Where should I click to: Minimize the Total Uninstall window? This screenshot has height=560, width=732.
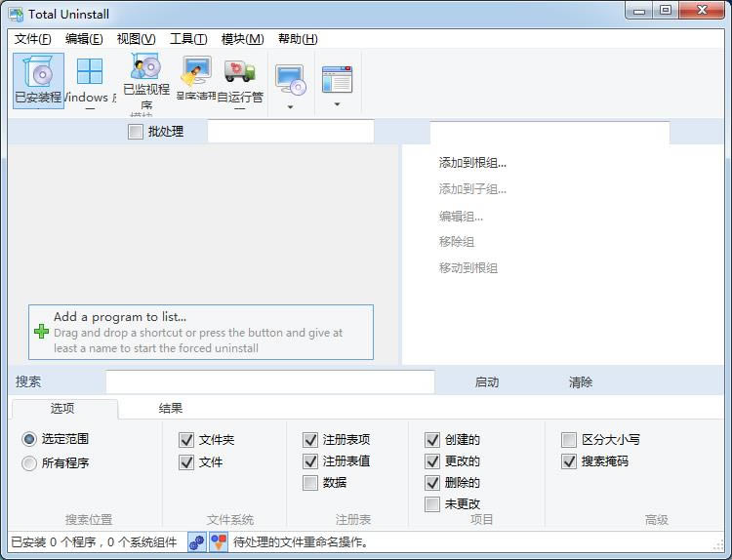coord(639,11)
